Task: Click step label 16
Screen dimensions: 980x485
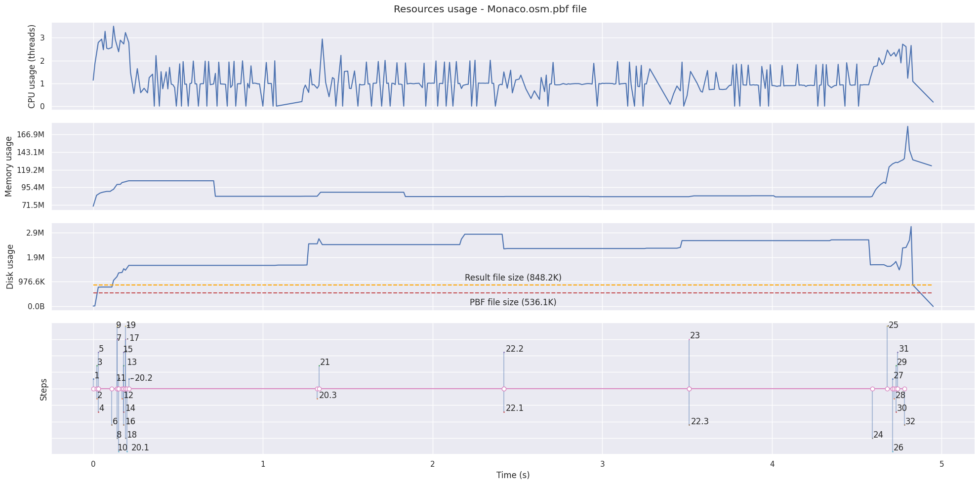Action: pyautogui.click(x=130, y=422)
